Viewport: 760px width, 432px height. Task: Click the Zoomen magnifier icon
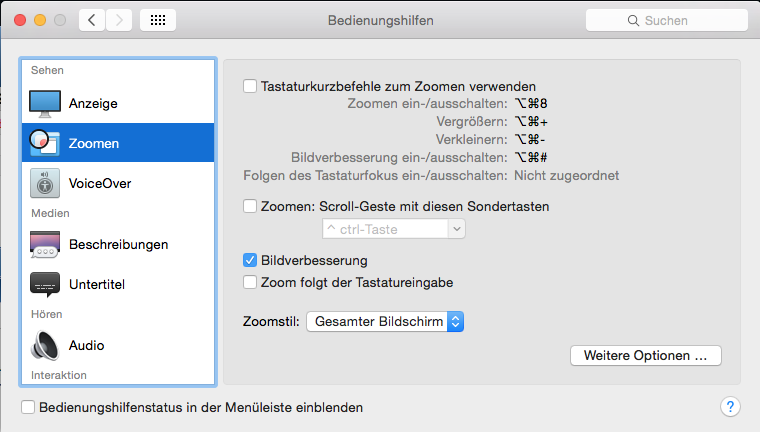click(45, 143)
